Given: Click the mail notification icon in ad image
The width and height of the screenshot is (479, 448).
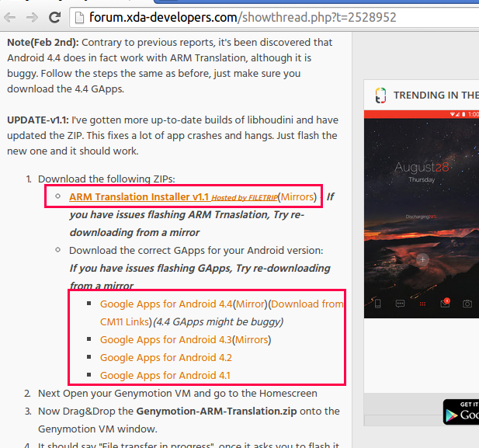Looking at the screenshot, I should [x=445, y=303].
